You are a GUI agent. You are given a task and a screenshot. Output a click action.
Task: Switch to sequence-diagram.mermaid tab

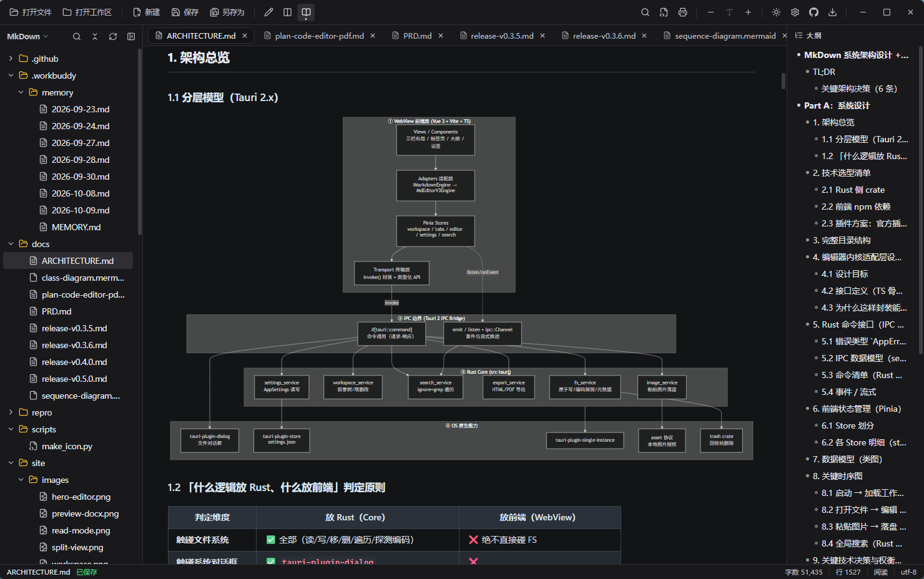click(x=725, y=36)
